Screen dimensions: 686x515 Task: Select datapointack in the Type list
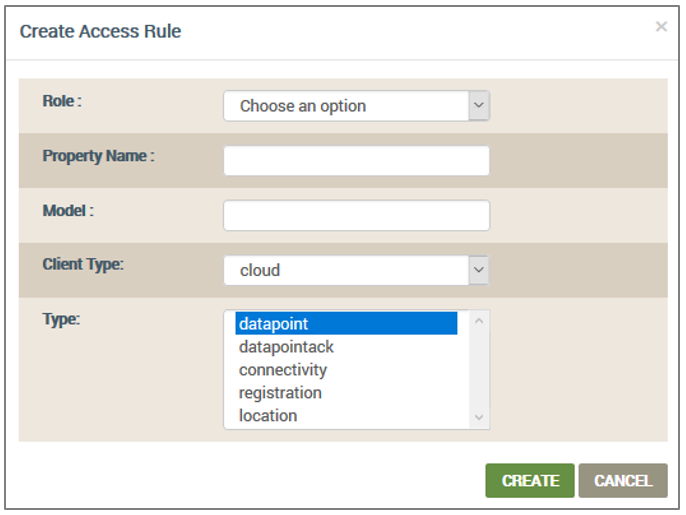[346, 347]
